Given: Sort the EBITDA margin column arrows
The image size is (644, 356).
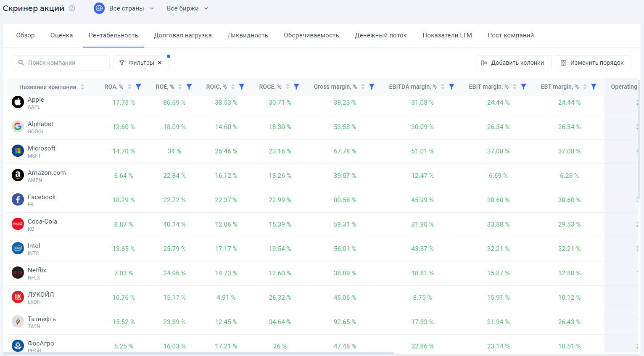Looking at the screenshot, I should 443,87.
